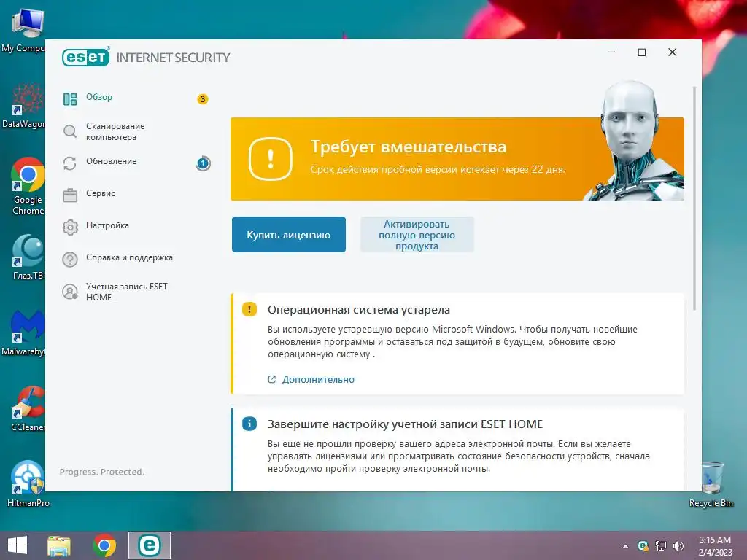Open Сканирование компьютера section

(115, 131)
